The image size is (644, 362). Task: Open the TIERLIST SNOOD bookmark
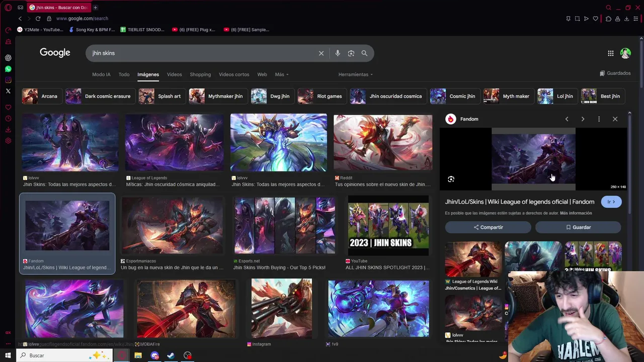[142, 30]
